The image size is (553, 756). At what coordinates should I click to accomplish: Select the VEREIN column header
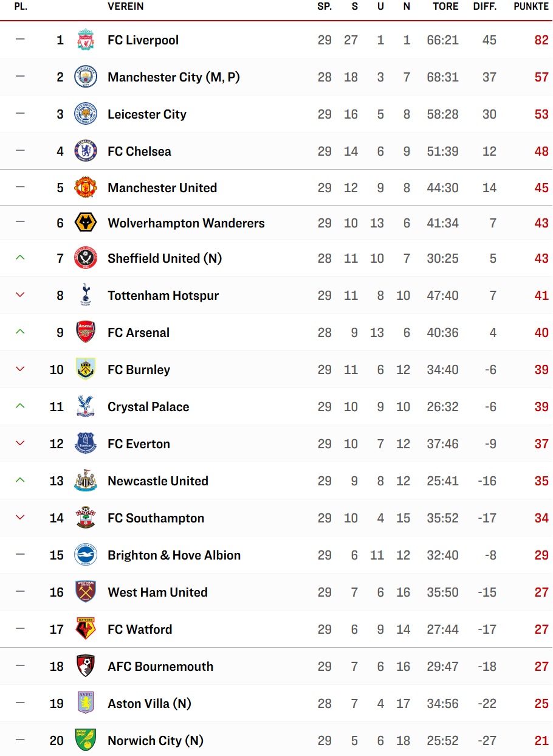click(126, 7)
